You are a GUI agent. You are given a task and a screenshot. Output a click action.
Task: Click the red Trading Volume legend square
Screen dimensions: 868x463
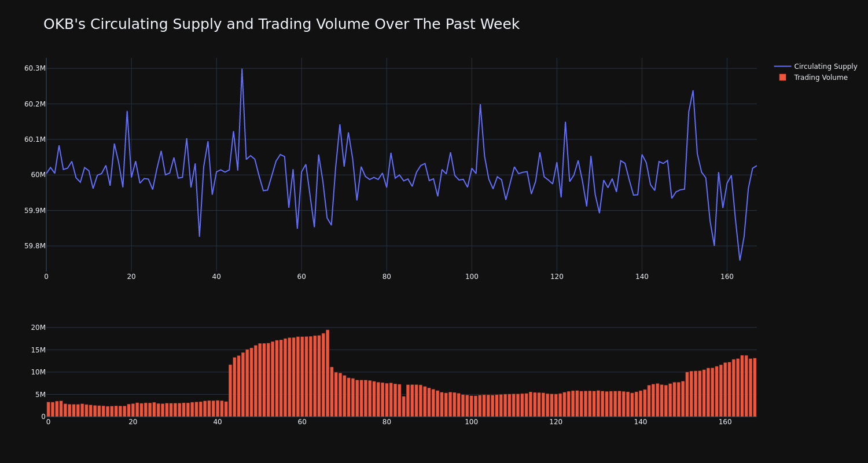coord(782,78)
